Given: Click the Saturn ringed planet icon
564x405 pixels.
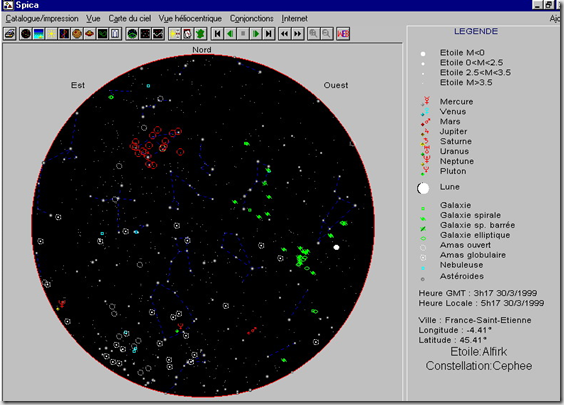Looking at the screenshot, I should [90, 34].
